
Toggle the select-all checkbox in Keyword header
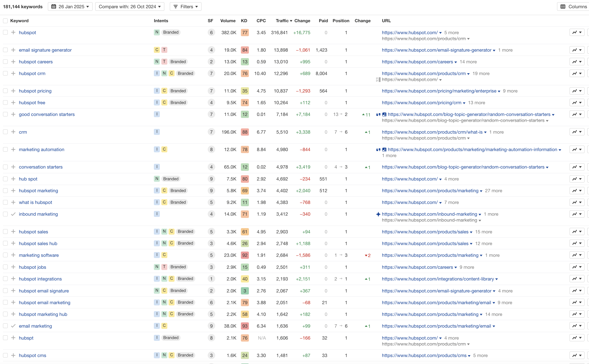pyautogui.click(x=5, y=21)
